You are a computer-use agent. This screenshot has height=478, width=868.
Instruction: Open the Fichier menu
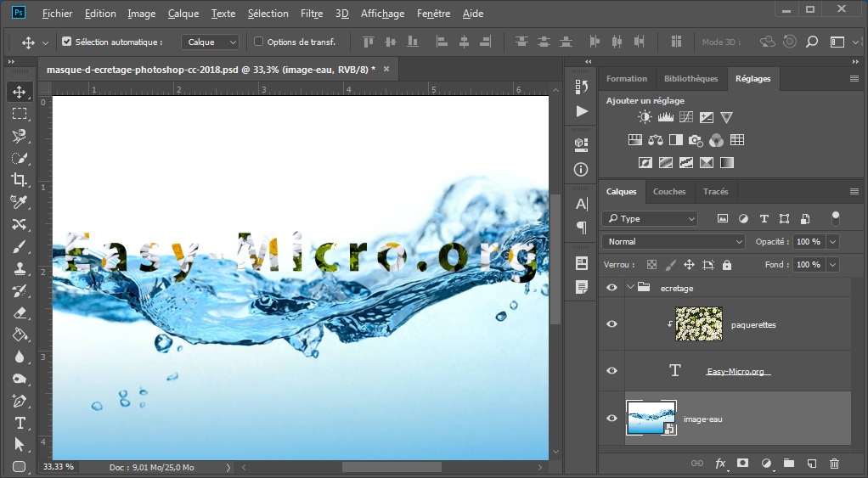point(58,14)
